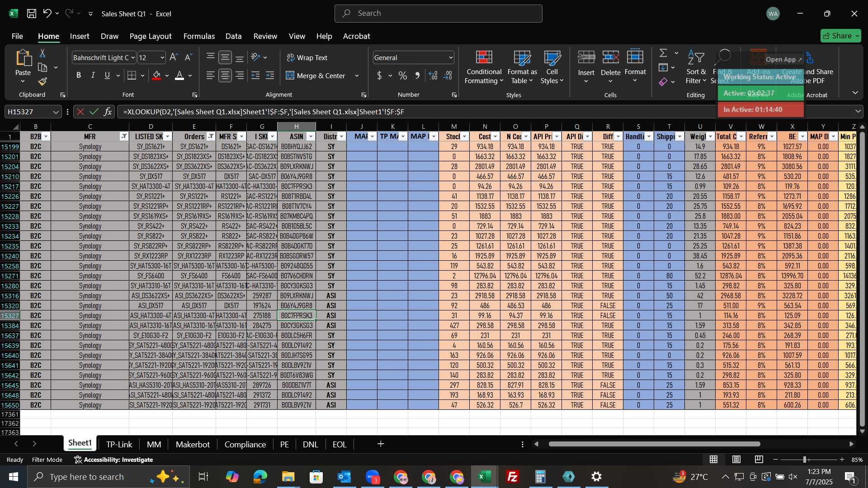The image size is (868, 488).
Task: Click Increase Decimal icon
Action: click(x=433, y=75)
